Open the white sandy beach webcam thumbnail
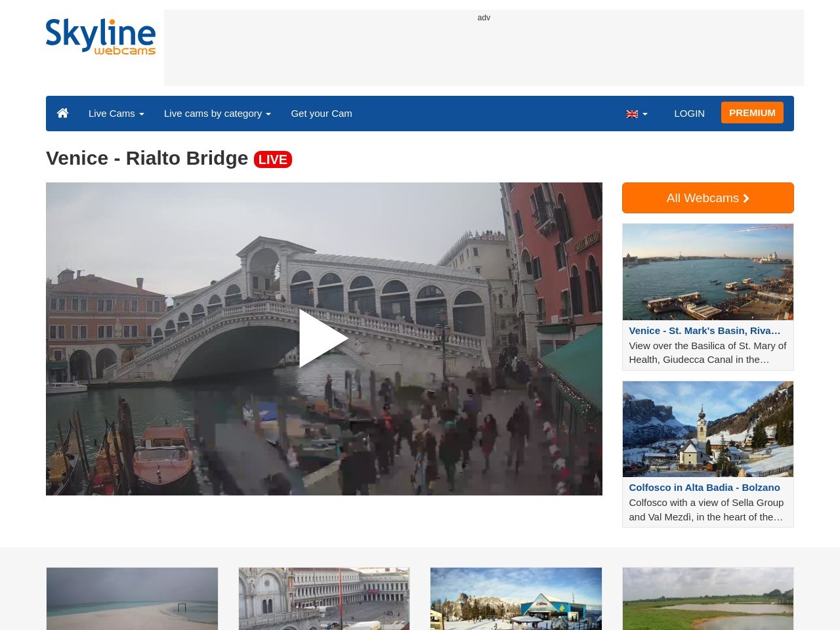This screenshot has width=840, height=630. (132, 598)
